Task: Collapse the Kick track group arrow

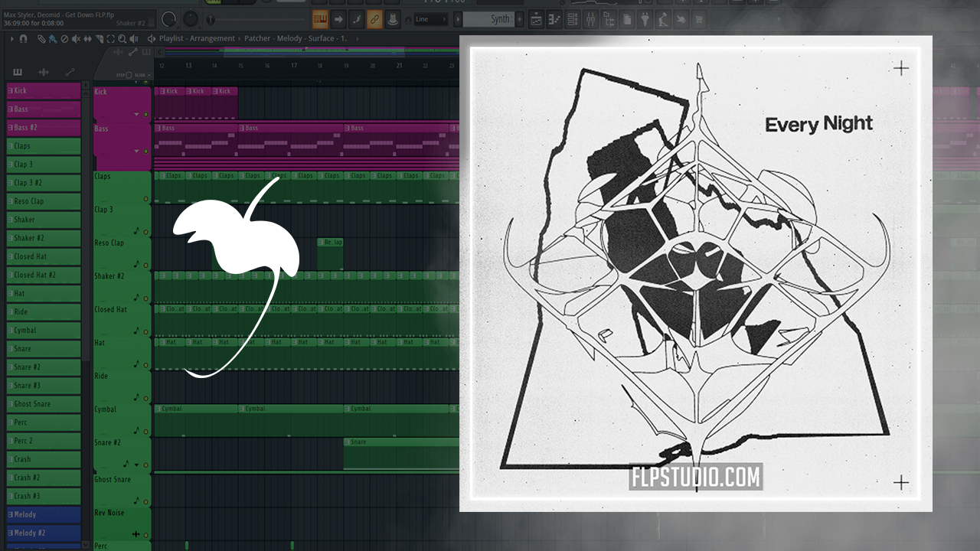Action: click(137, 115)
